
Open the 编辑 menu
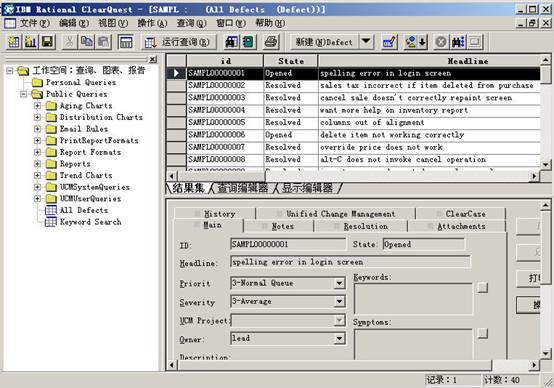click(x=74, y=23)
